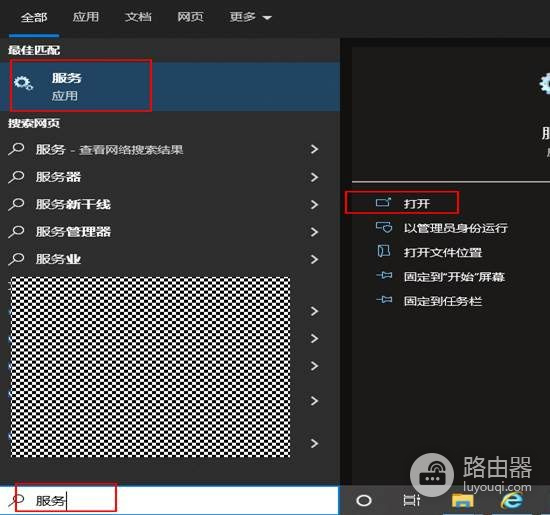Open File Explorer from the taskbar

point(462,501)
